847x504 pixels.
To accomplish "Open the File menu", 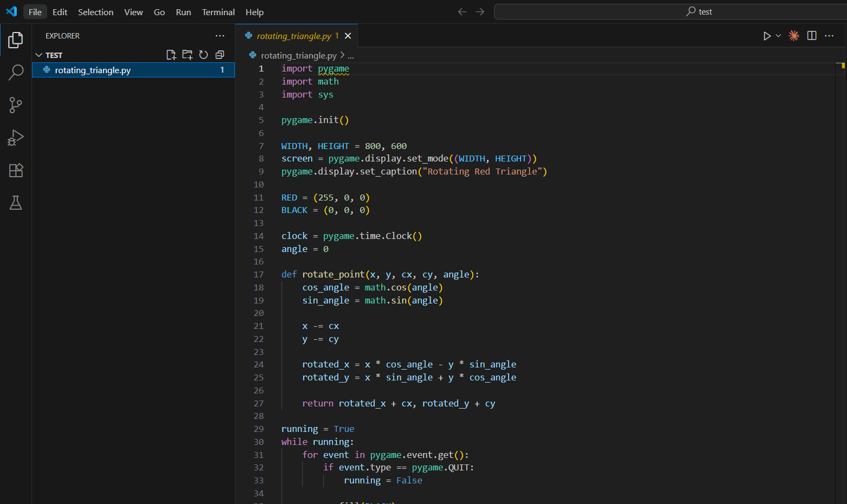I will click(x=35, y=12).
